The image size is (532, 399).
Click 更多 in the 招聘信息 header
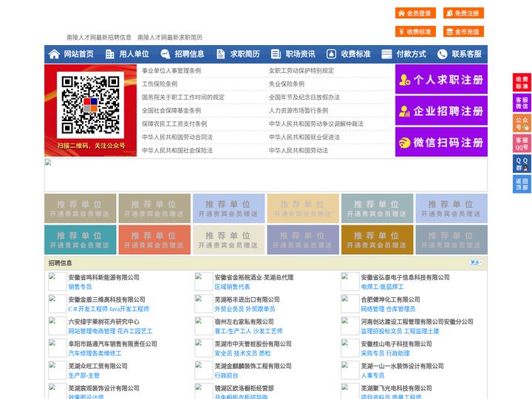(476, 262)
